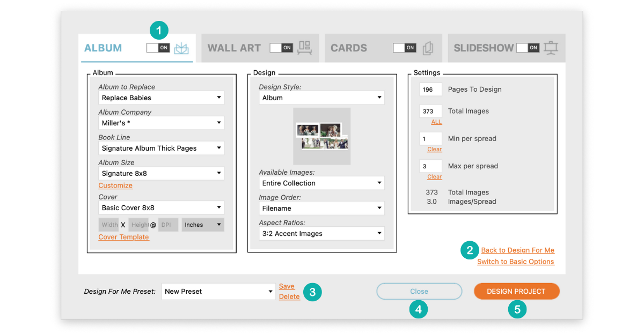The image size is (644, 335).
Task: Click the album book icon in Album tab
Action: click(x=182, y=48)
